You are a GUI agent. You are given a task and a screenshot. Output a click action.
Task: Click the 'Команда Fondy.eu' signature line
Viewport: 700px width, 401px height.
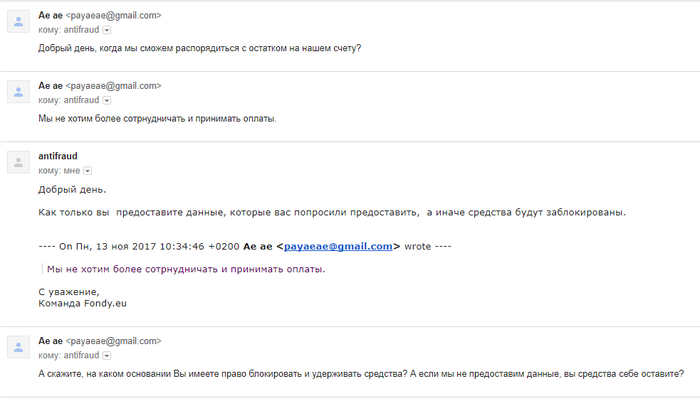tap(83, 304)
